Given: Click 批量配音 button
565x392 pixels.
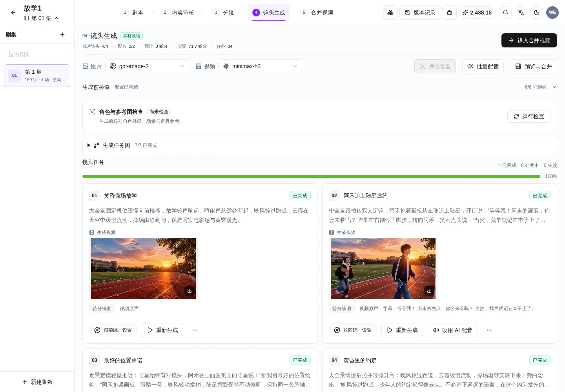Looking at the screenshot, I should click(x=483, y=66).
